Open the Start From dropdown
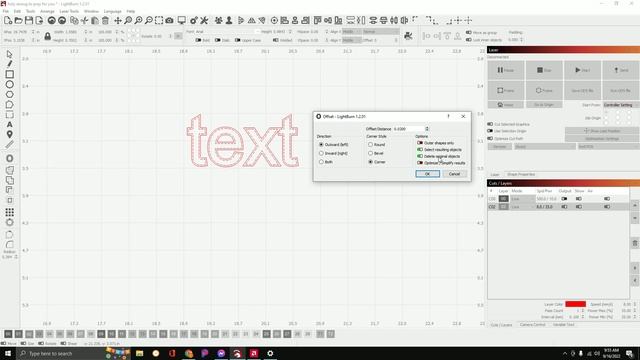The image size is (640, 360). [x=620, y=105]
